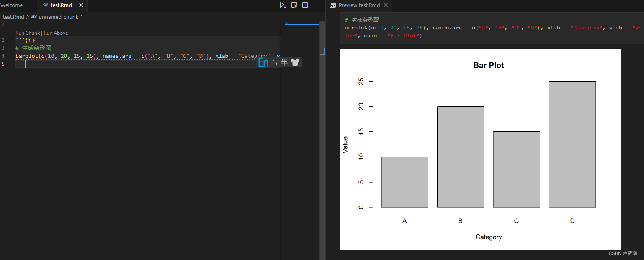Click test.Rmd in the breadcrumb
The height and width of the screenshot is (260, 644).
tap(13, 17)
